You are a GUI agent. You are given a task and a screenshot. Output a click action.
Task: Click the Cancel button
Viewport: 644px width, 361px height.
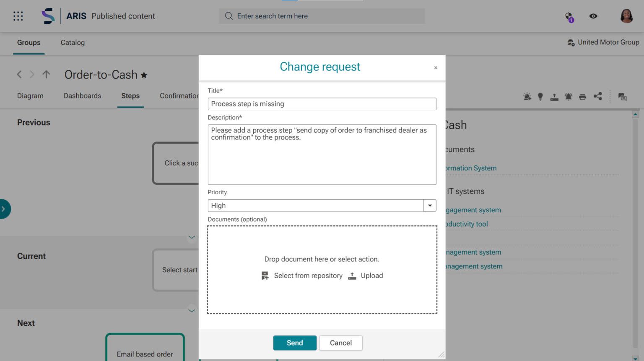coord(340,343)
